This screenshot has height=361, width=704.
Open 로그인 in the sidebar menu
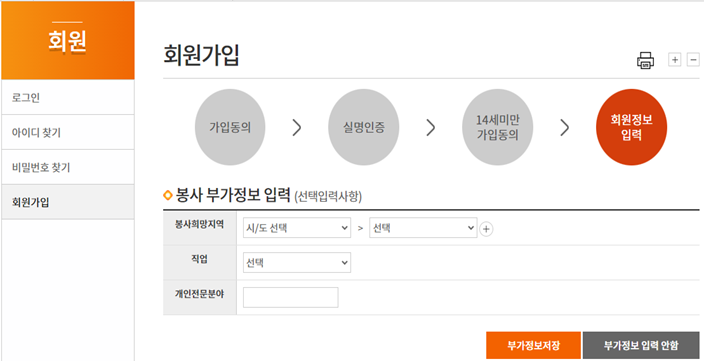(x=68, y=97)
